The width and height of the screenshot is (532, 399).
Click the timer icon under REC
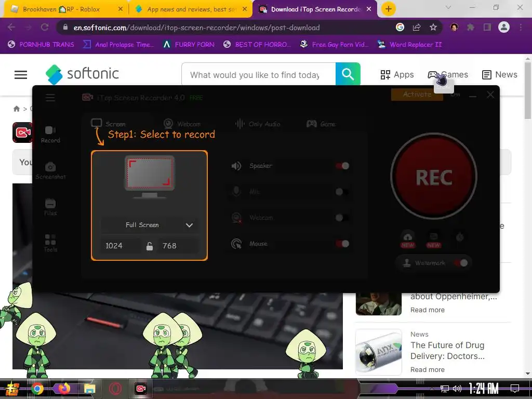[x=460, y=237]
